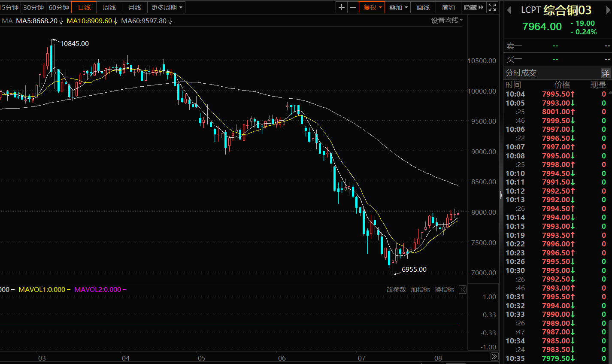
Task: Click LCPT 综合铜03 title
Action: pyautogui.click(x=556, y=10)
